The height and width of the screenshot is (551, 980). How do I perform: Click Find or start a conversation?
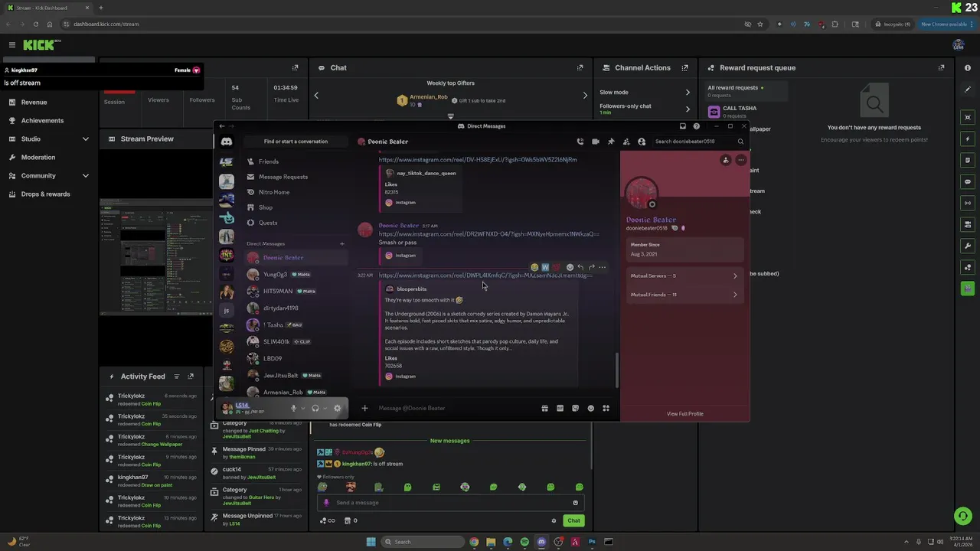(296, 142)
